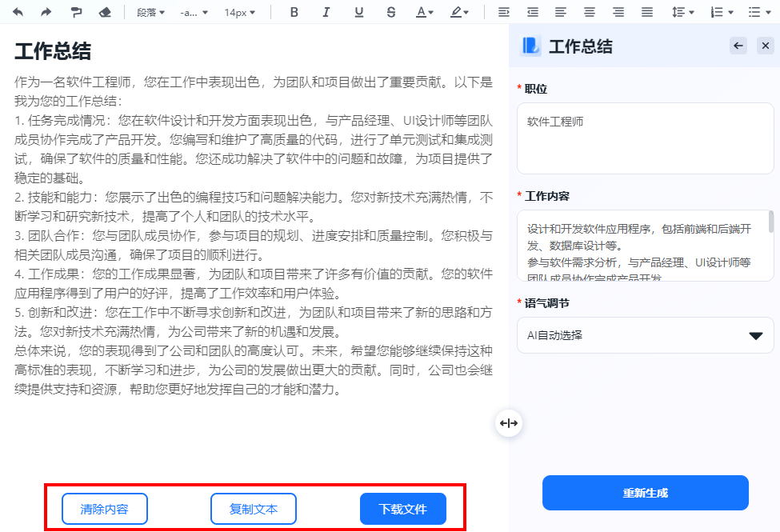Click 下载文件 to download the file
This screenshot has height=532, width=780.
pyautogui.click(x=402, y=508)
